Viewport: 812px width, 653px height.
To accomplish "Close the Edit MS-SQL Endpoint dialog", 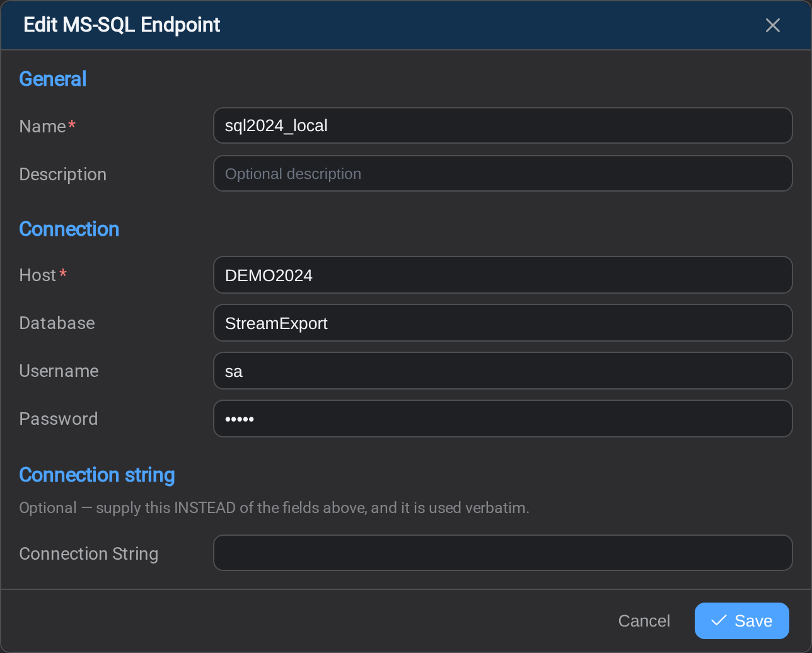I will click(772, 25).
